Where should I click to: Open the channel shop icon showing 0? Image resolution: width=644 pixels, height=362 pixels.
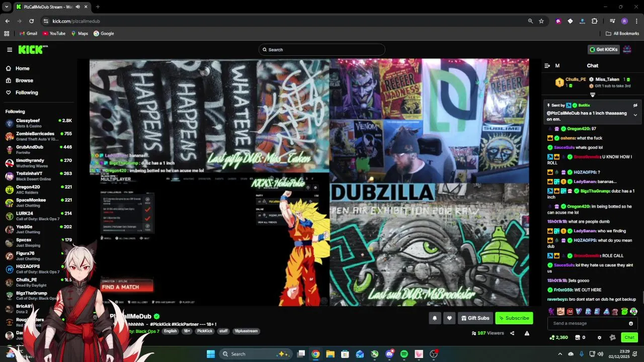580,337
